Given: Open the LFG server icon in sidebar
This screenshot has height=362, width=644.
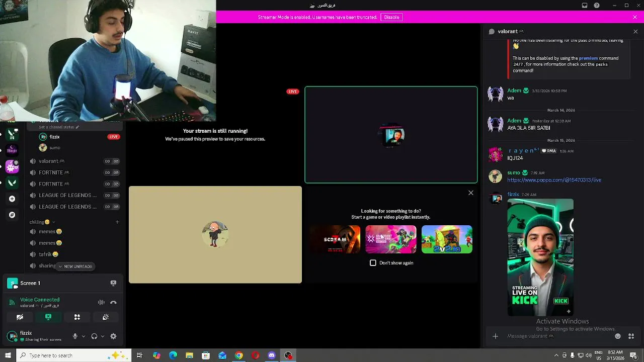Looking at the screenshot, I should 12,134.
